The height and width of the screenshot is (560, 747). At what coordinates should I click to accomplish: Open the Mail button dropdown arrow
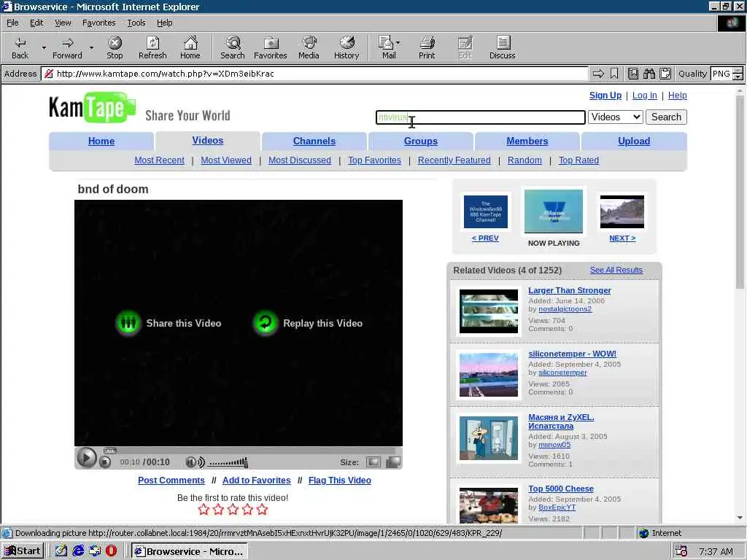[x=398, y=43]
